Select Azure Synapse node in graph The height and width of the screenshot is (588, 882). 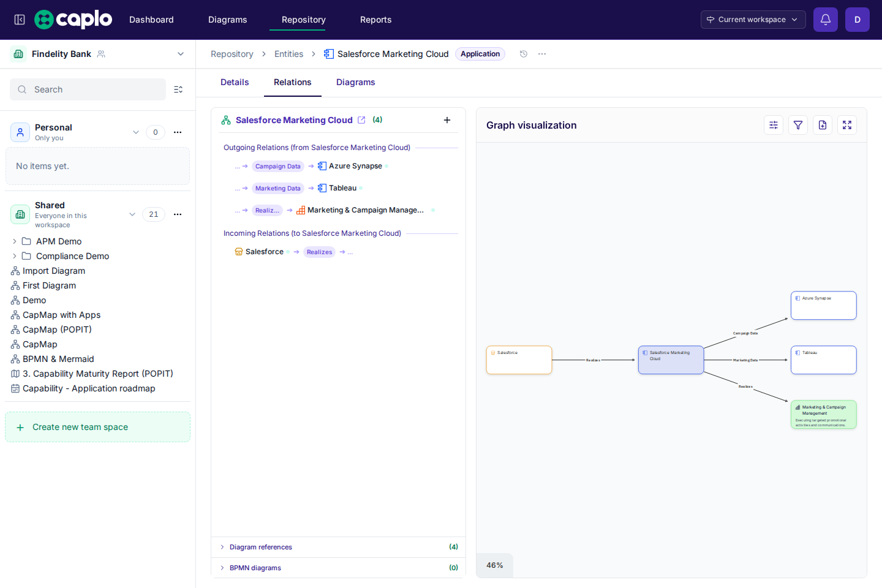(824, 306)
